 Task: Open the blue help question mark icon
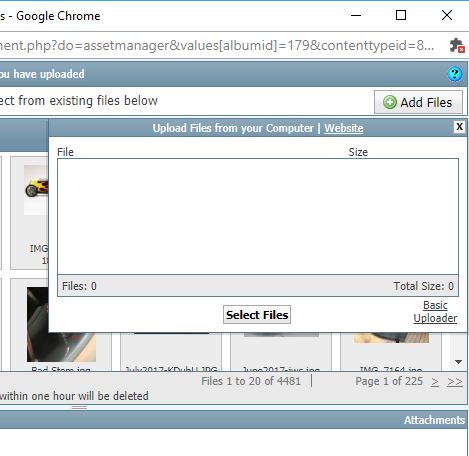point(455,74)
